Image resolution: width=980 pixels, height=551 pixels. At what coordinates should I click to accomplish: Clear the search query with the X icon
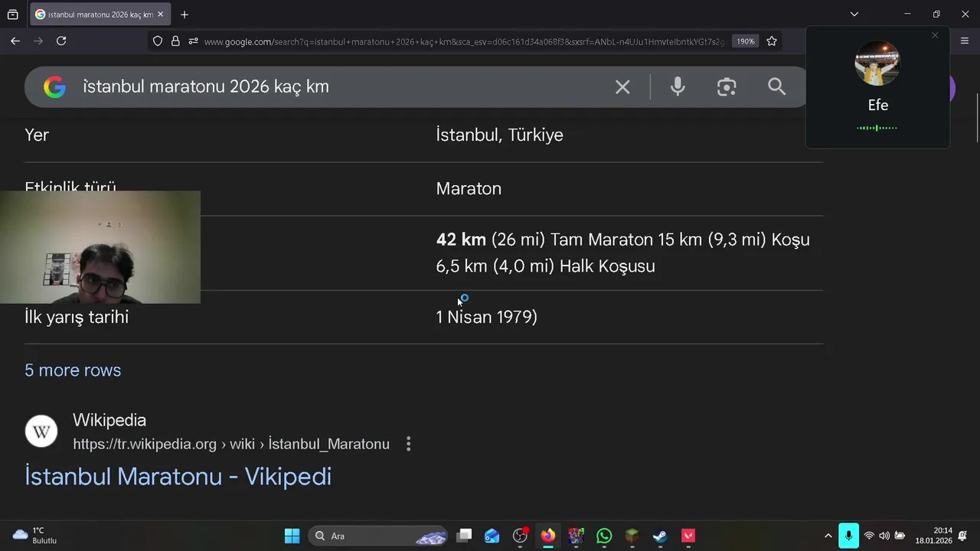tap(622, 87)
